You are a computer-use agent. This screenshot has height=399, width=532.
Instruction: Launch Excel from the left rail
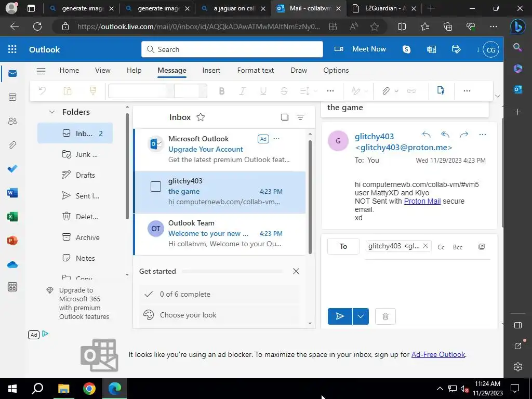tap(12, 217)
